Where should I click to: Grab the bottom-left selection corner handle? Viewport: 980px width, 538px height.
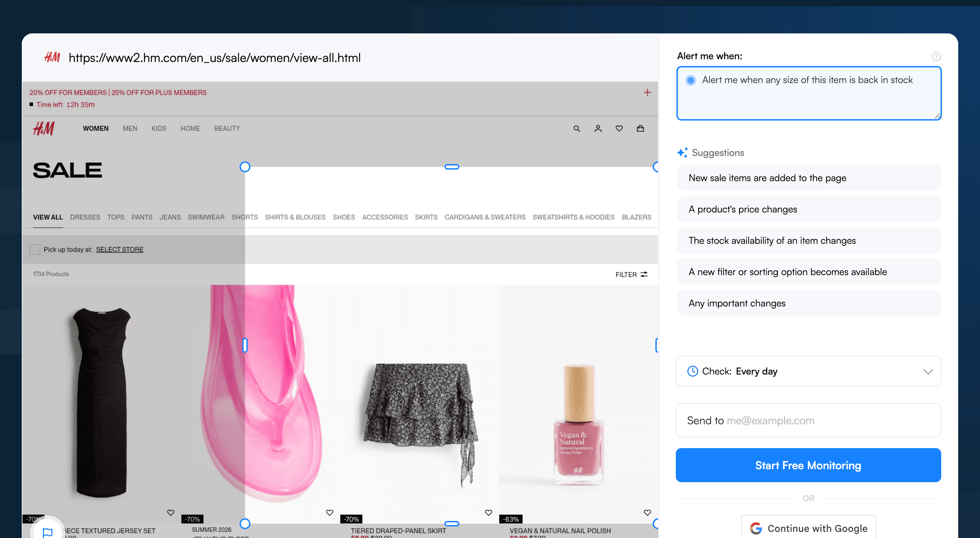[x=245, y=524]
